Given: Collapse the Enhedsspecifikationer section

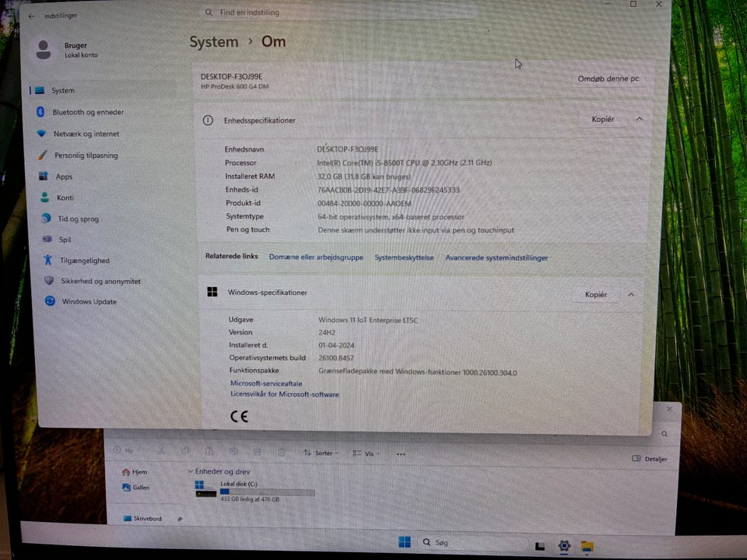Looking at the screenshot, I should click(x=640, y=119).
